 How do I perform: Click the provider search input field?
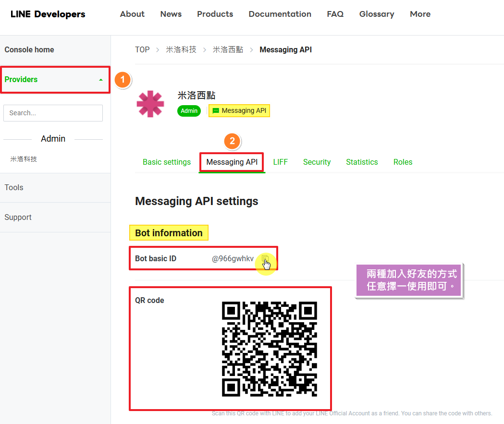point(53,113)
